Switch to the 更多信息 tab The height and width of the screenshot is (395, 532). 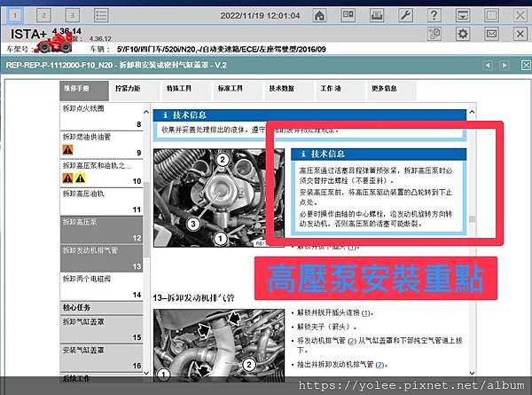(391, 91)
